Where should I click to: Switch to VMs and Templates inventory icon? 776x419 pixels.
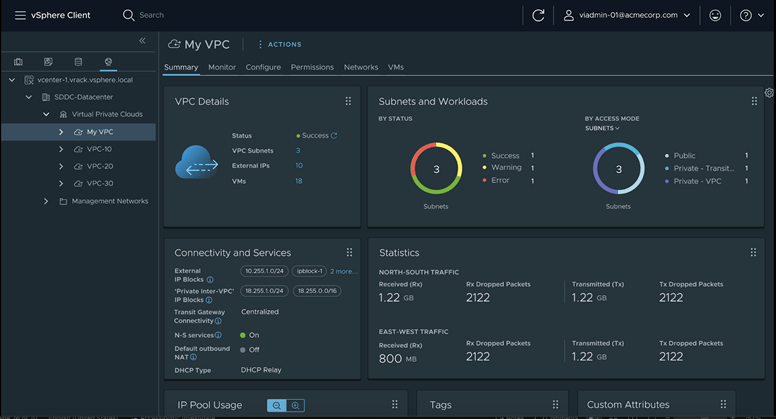pos(48,62)
